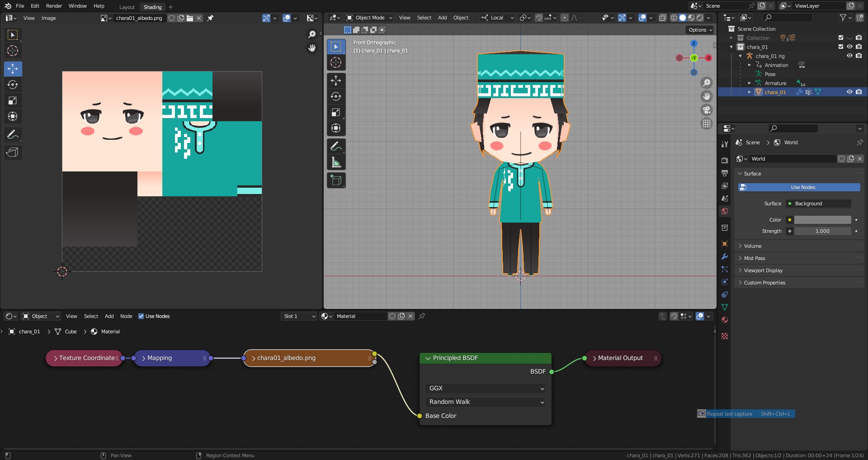Switch to the Layout workspace tab

click(127, 7)
